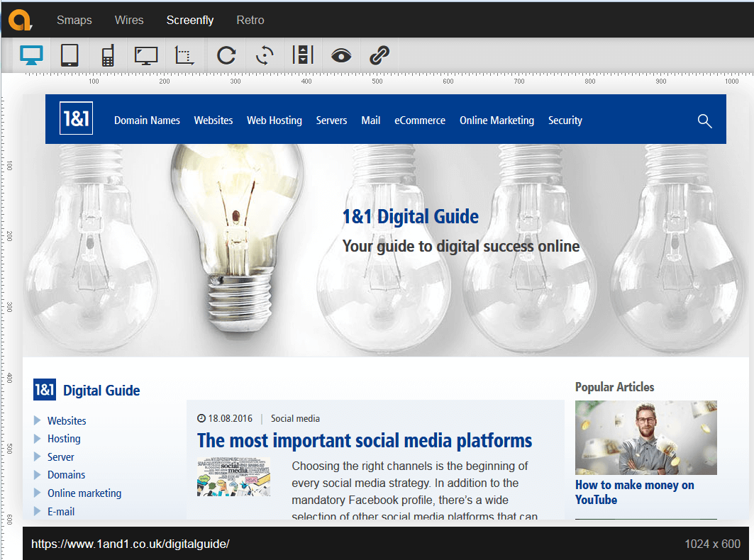754x560 pixels.
Task: Open the E-mail sidebar link
Action: [61, 512]
